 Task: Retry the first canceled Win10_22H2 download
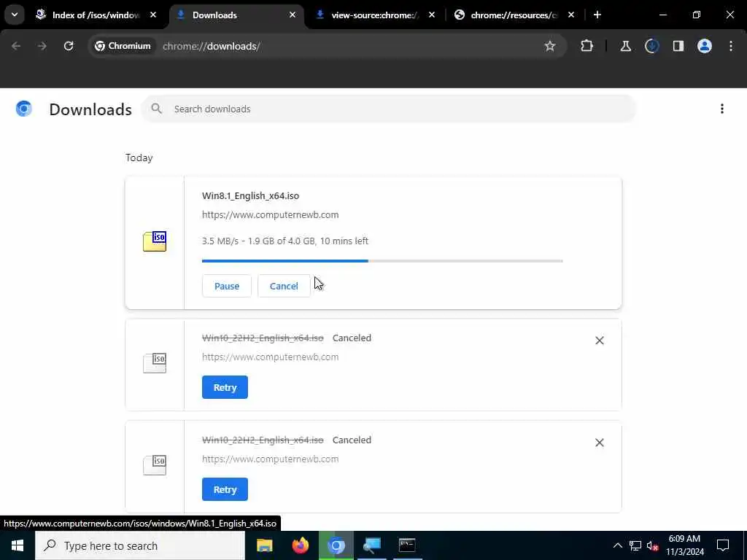[225, 387]
